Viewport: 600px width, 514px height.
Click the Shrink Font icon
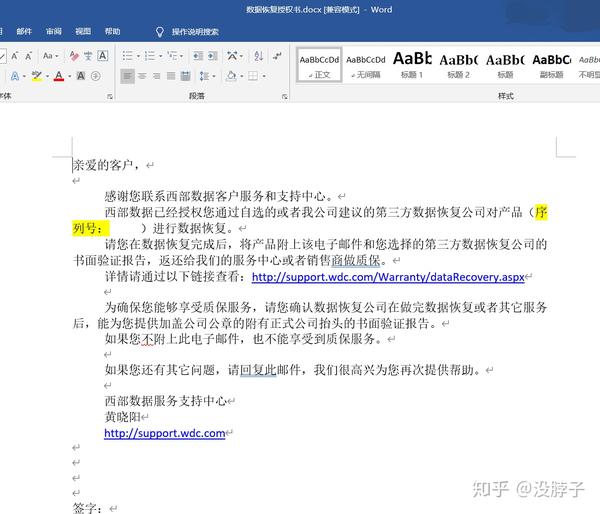(28, 56)
